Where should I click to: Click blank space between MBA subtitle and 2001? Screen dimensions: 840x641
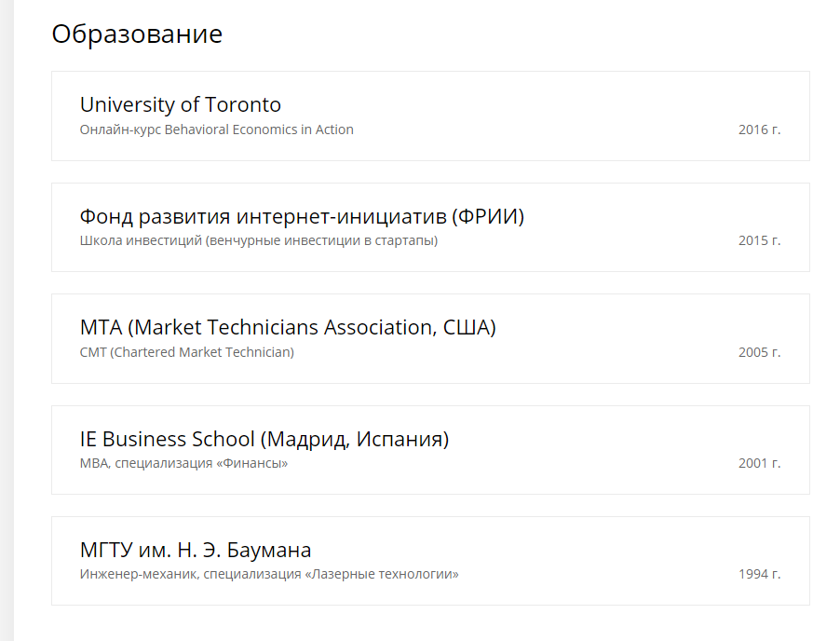pos(512,463)
